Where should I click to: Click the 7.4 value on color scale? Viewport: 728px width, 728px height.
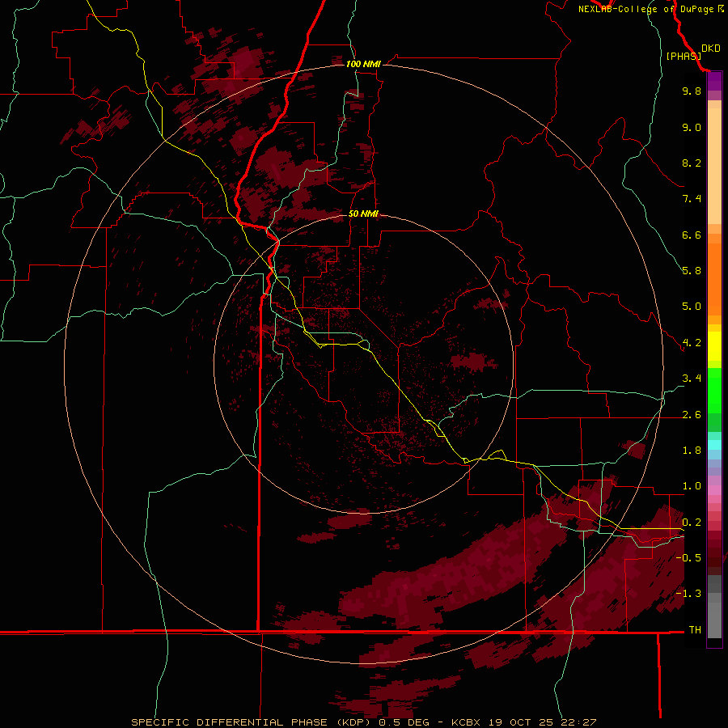point(692,199)
